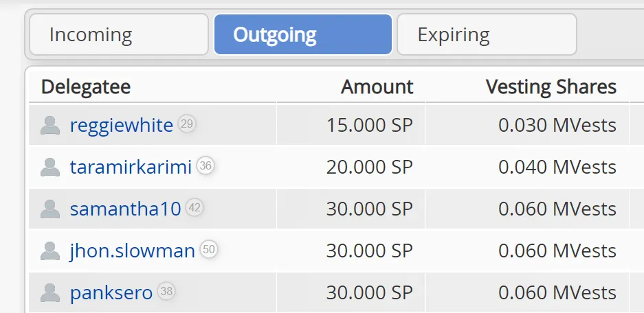Click taramirkarimi's reputation badge 36
This screenshot has width=644, height=313.
(205, 166)
